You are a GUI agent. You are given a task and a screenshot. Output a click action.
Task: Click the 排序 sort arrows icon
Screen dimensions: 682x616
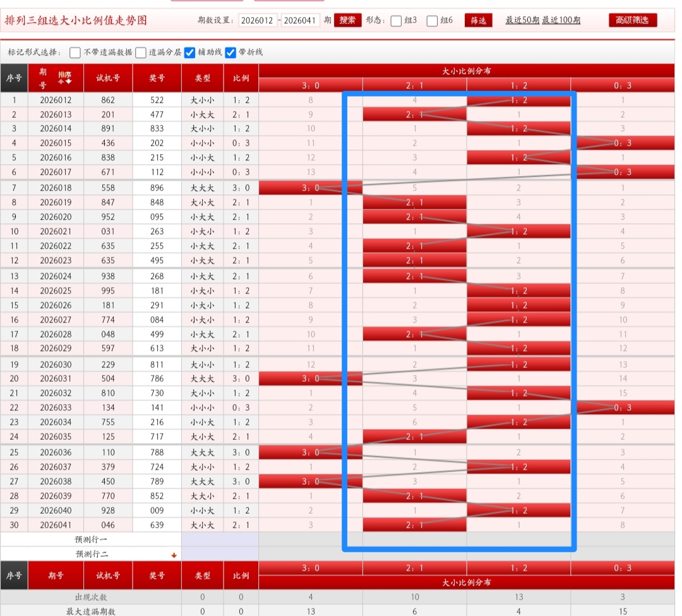[x=64, y=78]
